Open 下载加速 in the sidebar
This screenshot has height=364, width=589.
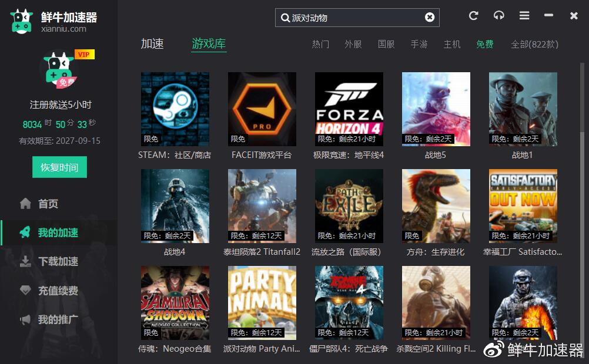point(59,261)
